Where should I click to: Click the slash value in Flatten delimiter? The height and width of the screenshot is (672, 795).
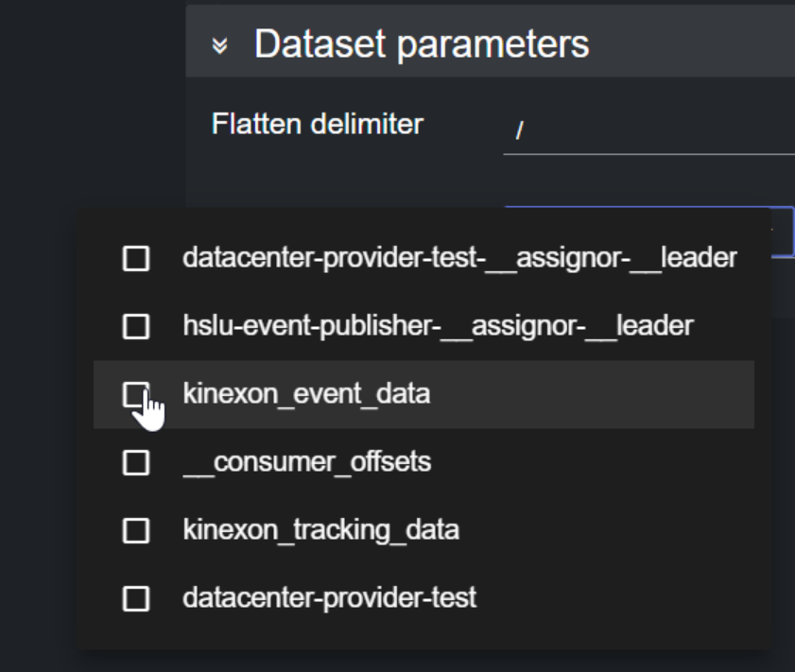[518, 130]
